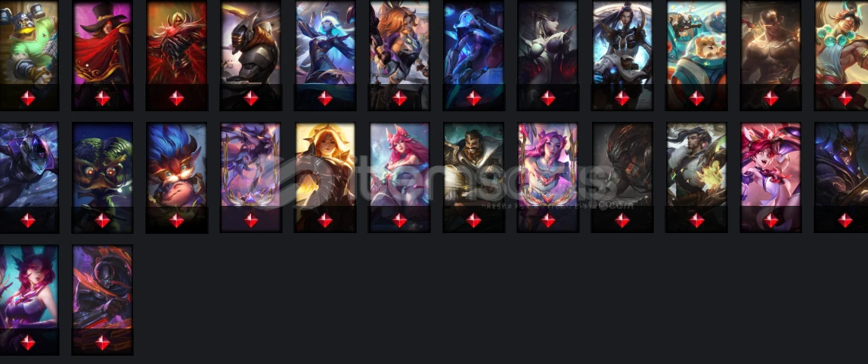Click the red gem under the green owl-faced creature

pyautogui.click(x=102, y=220)
